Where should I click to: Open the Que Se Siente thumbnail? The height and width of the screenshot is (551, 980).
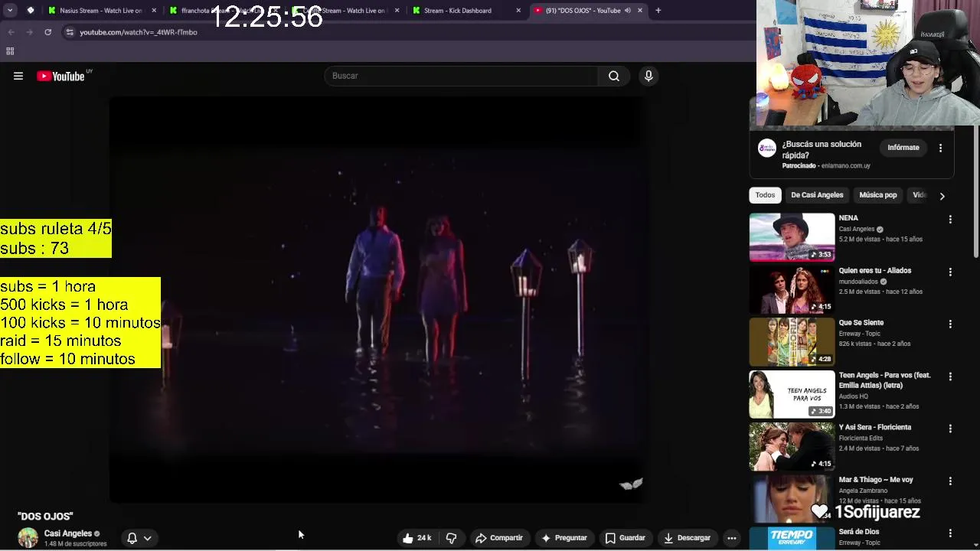[x=792, y=341]
